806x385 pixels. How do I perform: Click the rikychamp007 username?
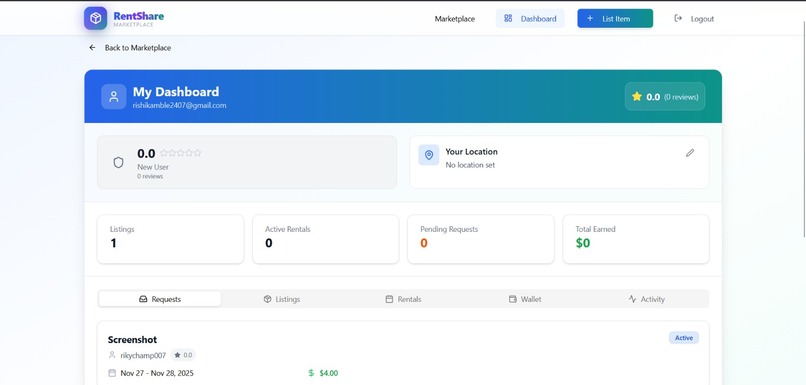coord(143,355)
